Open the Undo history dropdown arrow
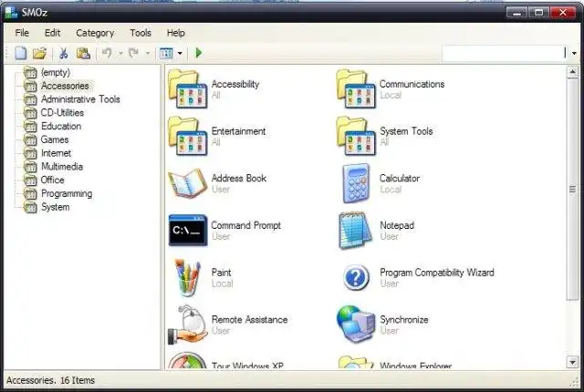The width and height of the screenshot is (584, 392). click(120, 54)
